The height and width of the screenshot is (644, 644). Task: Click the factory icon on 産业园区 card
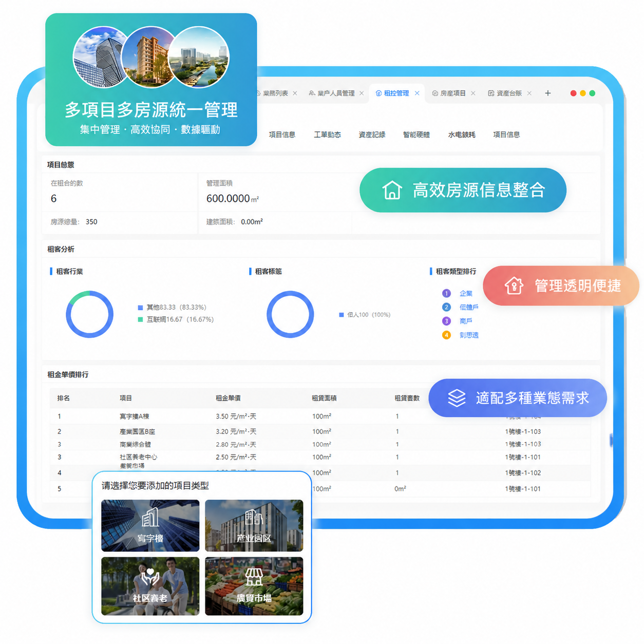254,518
